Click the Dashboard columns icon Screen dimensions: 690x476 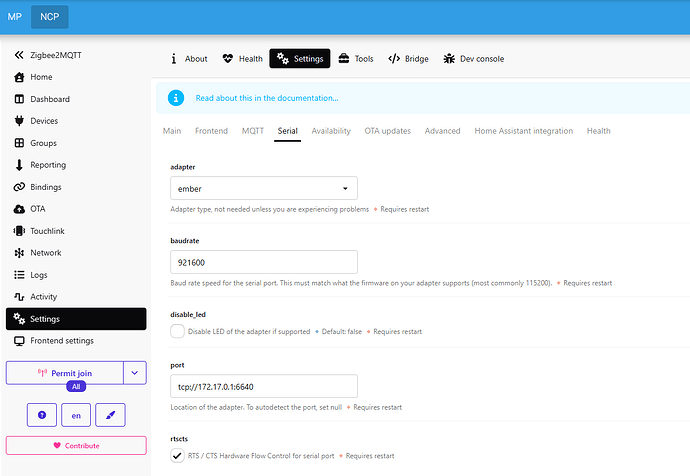19,99
